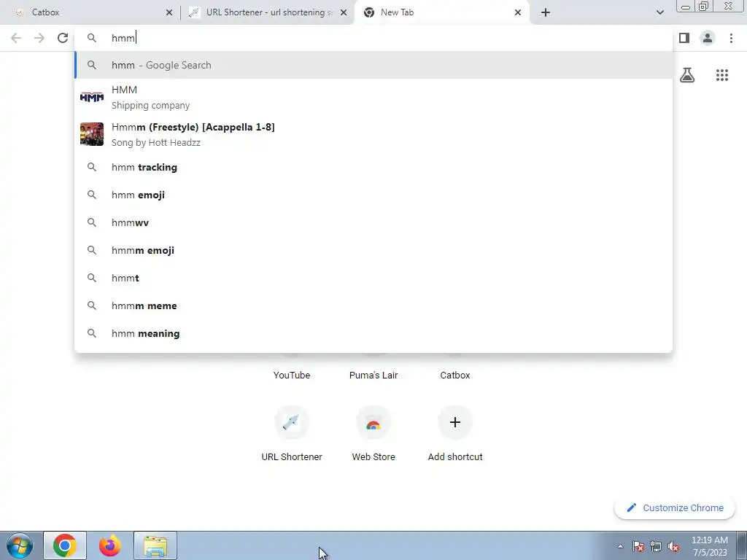Open a new tab with the plus button
The height and width of the screenshot is (560, 747).
tap(546, 12)
